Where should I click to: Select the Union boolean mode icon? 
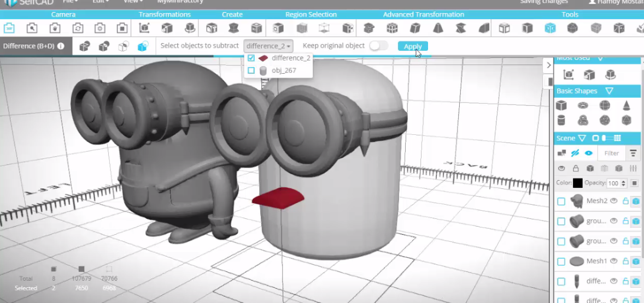pyautogui.click(x=85, y=46)
